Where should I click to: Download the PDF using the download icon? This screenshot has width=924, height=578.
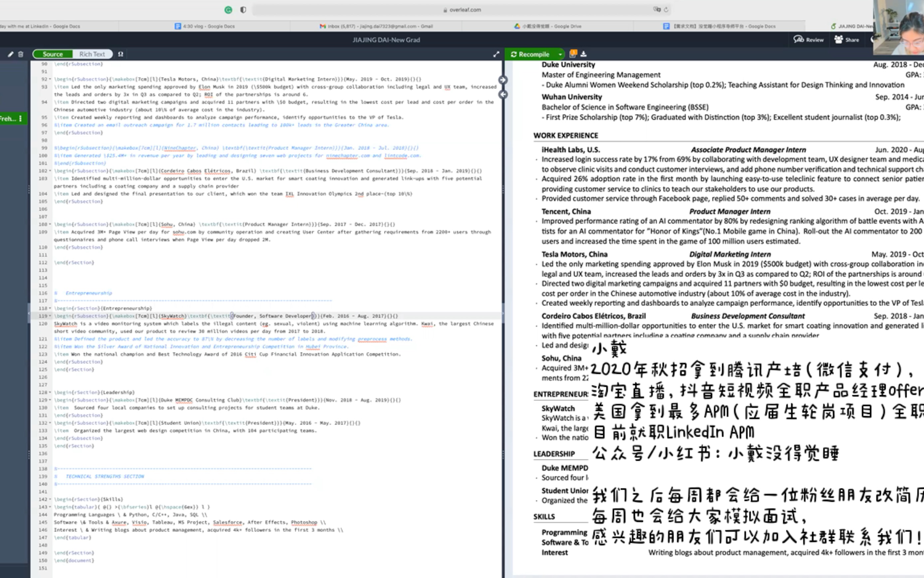click(x=584, y=54)
